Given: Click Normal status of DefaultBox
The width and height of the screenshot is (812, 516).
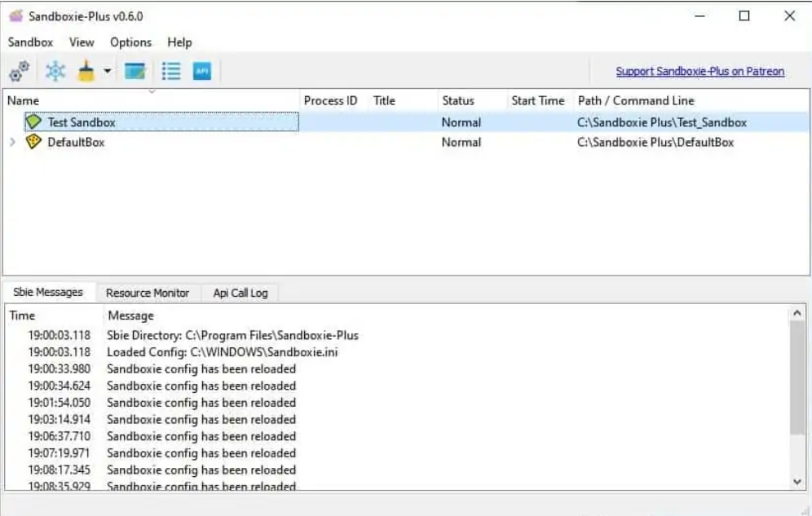Looking at the screenshot, I should click(461, 143).
